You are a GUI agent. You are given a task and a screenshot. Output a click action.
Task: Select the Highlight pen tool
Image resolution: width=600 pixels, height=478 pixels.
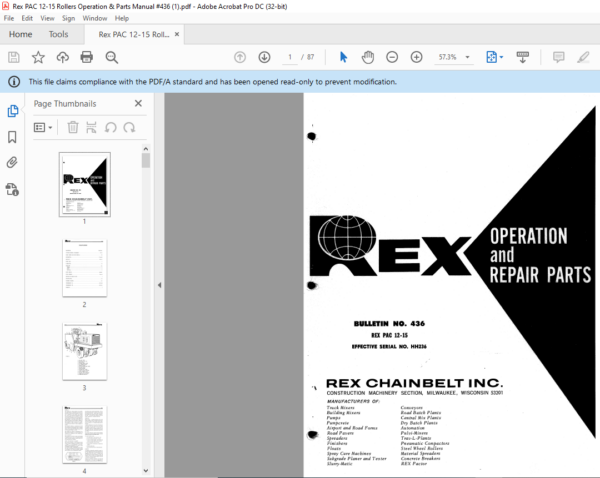point(583,57)
